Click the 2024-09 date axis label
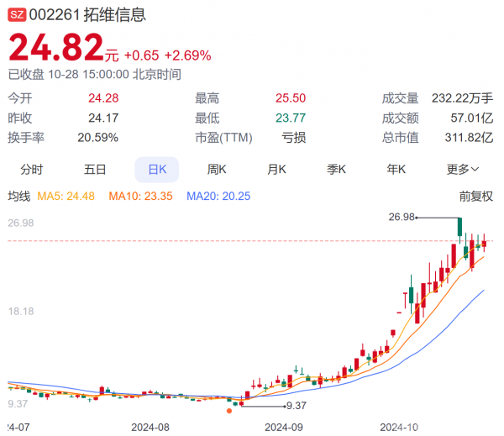 (x=284, y=428)
